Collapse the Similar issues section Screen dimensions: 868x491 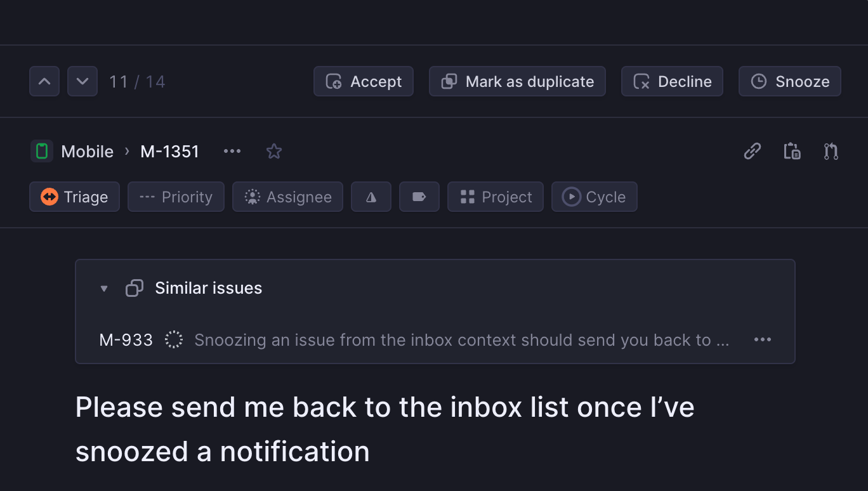click(x=103, y=288)
